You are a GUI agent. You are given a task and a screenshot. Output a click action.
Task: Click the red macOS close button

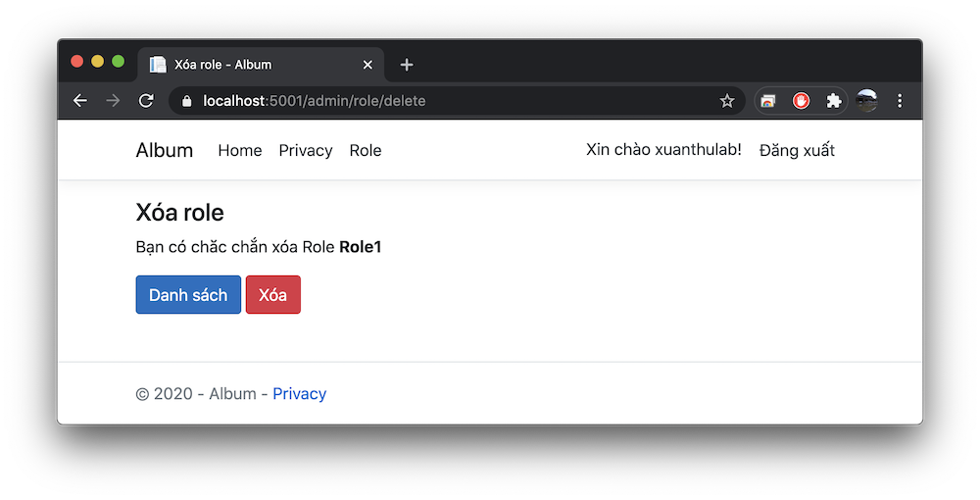tap(76, 61)
